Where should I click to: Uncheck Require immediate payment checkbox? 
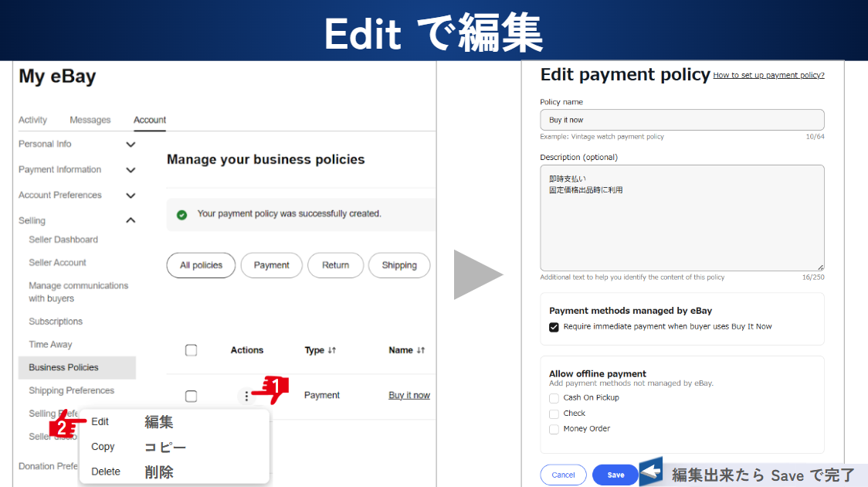click(x=554, y=327)
